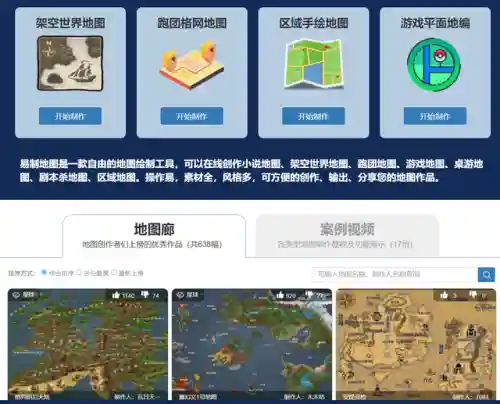Image resolution: width=500 pixels, height=404 pixels.
Task: Click the 地图廊 subtitle, 共638幅
Action: click(x=152, y=244)
